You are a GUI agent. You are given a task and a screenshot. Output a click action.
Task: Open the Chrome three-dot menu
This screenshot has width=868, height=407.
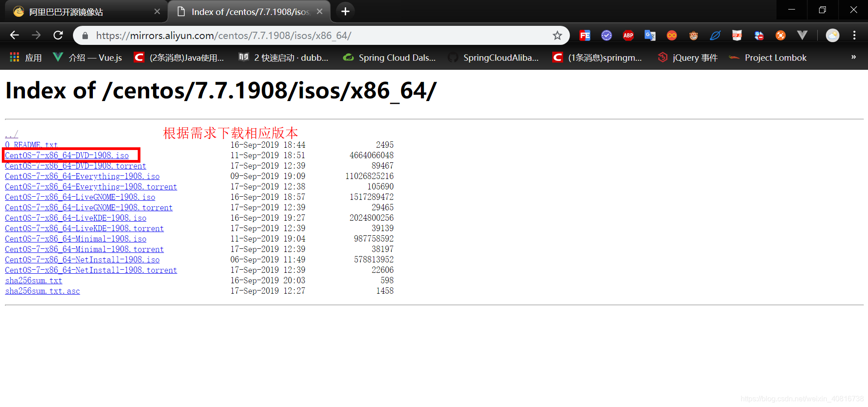(854, 35)
